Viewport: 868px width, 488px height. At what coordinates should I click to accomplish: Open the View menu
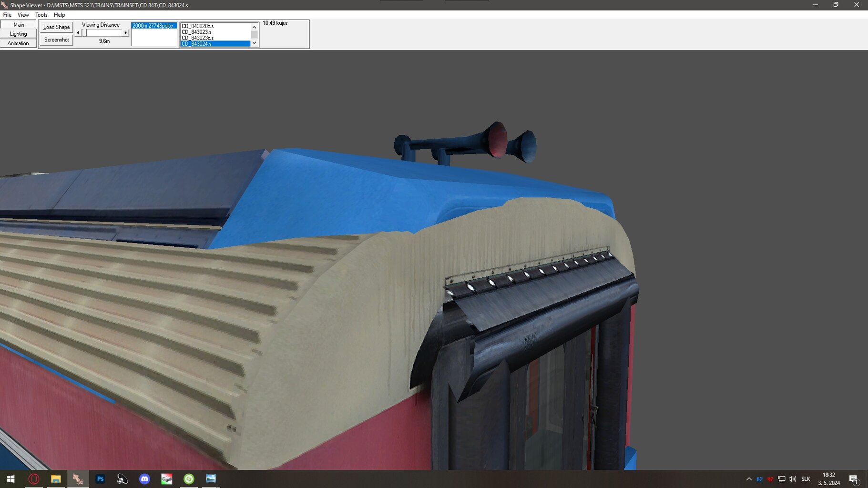click(23, 15)
